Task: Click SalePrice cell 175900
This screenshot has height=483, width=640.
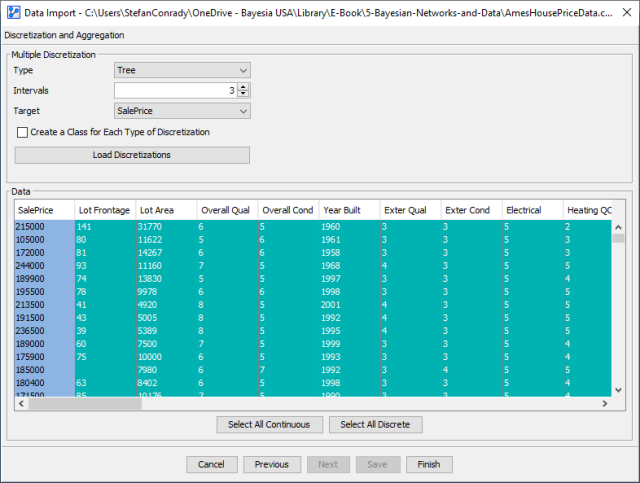Action: click(45, 357)
